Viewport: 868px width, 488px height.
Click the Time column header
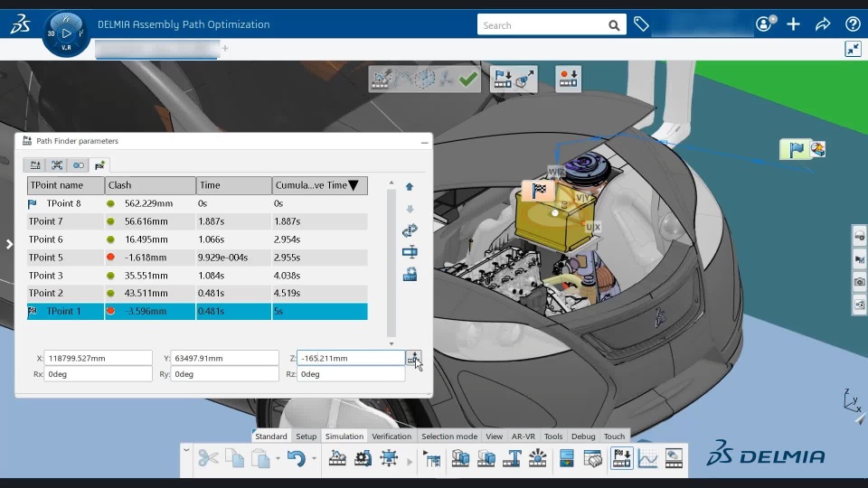pos(233,185)
